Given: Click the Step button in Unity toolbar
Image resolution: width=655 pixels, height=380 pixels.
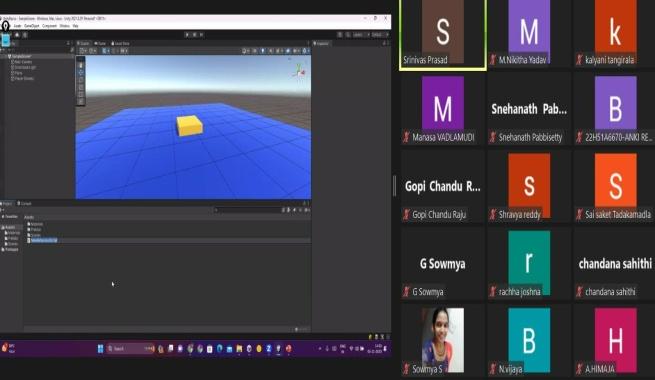Looking at the screenshot, I should coord(201,35).
